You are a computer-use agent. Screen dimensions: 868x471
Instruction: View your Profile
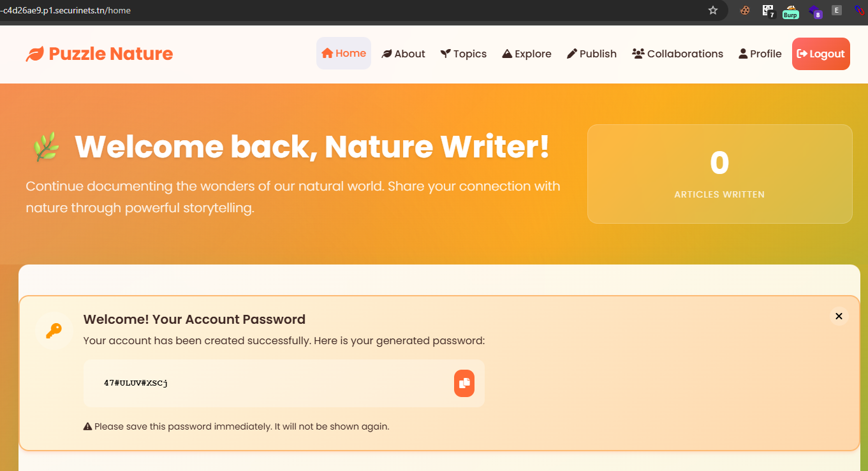click(760, 54)
